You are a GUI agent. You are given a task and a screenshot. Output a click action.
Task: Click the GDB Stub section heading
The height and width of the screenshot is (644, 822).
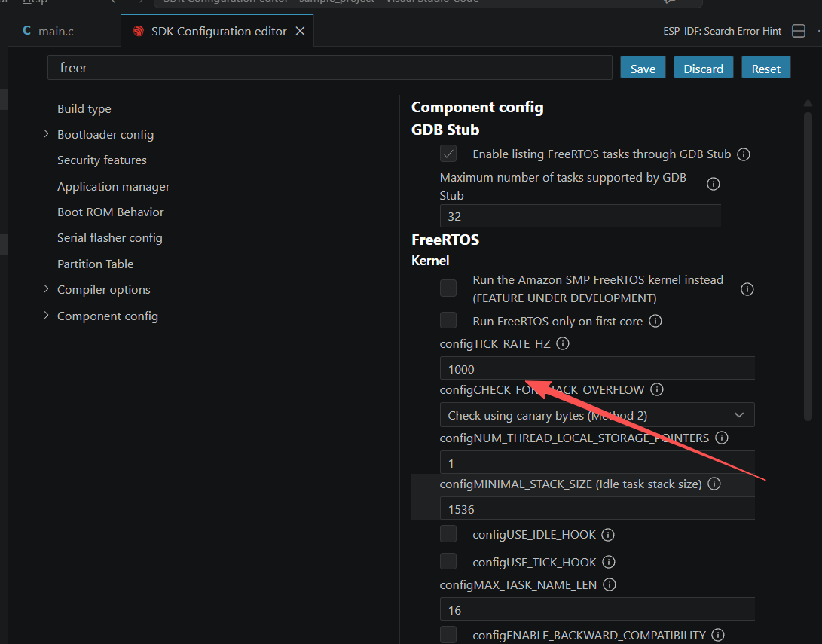445,130
